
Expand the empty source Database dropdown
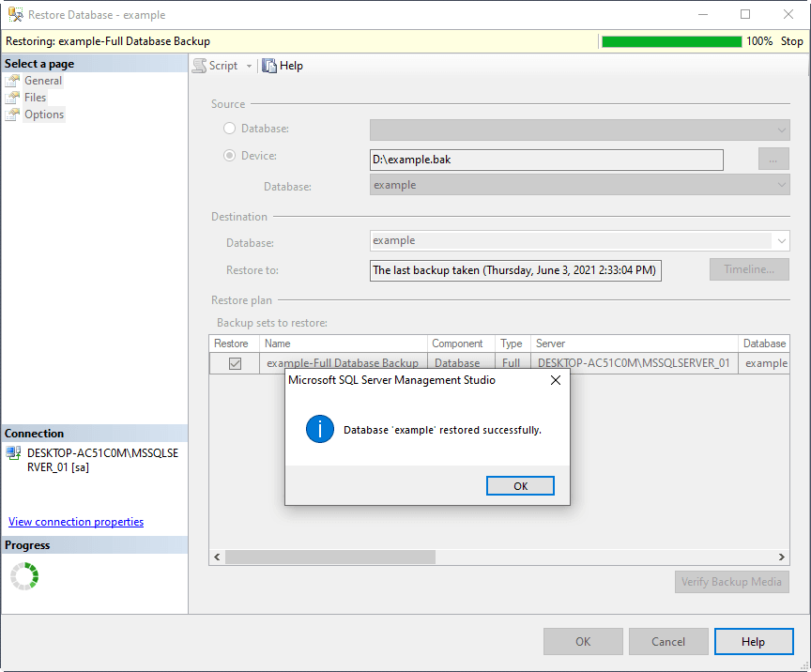coord(782,130)
